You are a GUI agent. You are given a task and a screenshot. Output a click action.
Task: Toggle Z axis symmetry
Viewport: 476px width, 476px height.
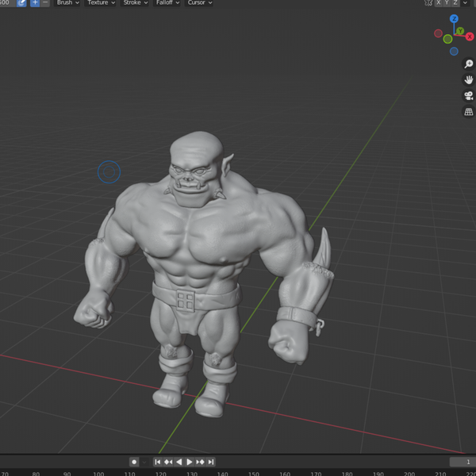[x=455, y=3]
